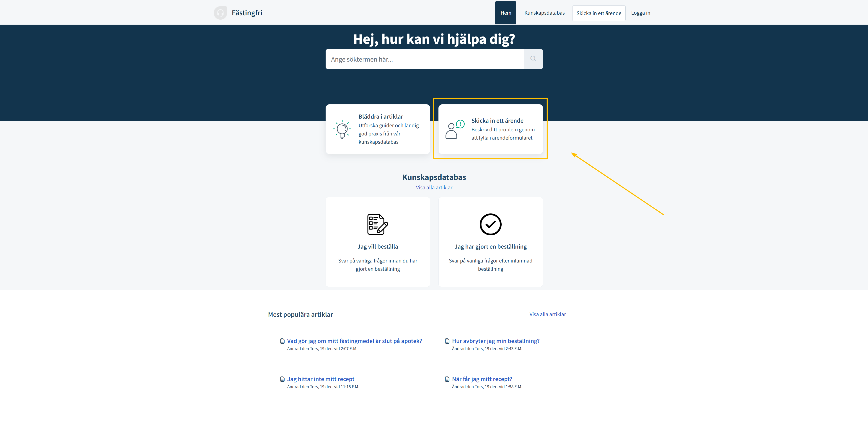The image size is (868, 426).
Task: Open the 'Jag vill beställa' category title
Action: (x=377, y=246)
